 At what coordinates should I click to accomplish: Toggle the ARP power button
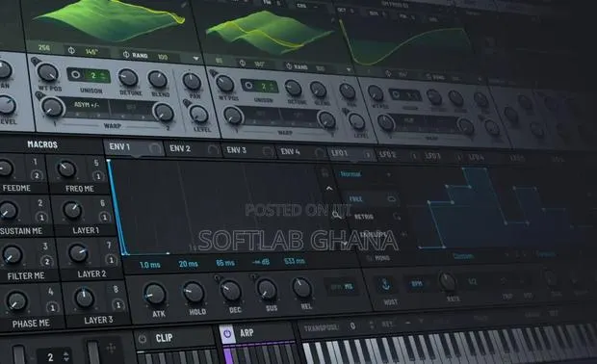pyautogui.click(x=227, y=333)
